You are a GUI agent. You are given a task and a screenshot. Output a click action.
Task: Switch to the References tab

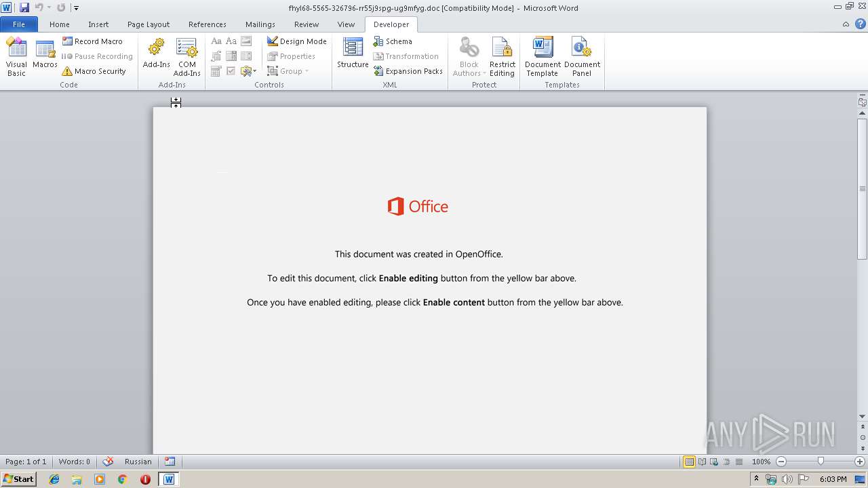point(208,24)
